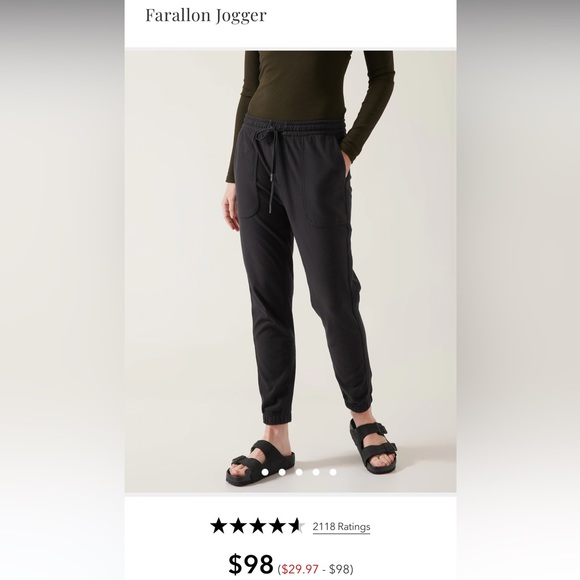The image size is (580, 580).
Task: Click the second rating star
Action: coord(238,526)
